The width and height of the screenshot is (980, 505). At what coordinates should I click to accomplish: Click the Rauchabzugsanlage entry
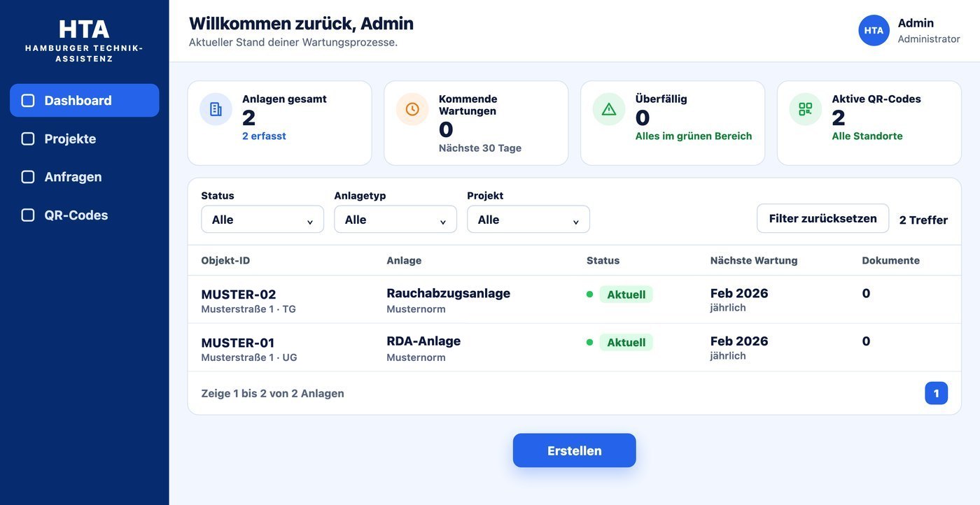pos(448,293)
